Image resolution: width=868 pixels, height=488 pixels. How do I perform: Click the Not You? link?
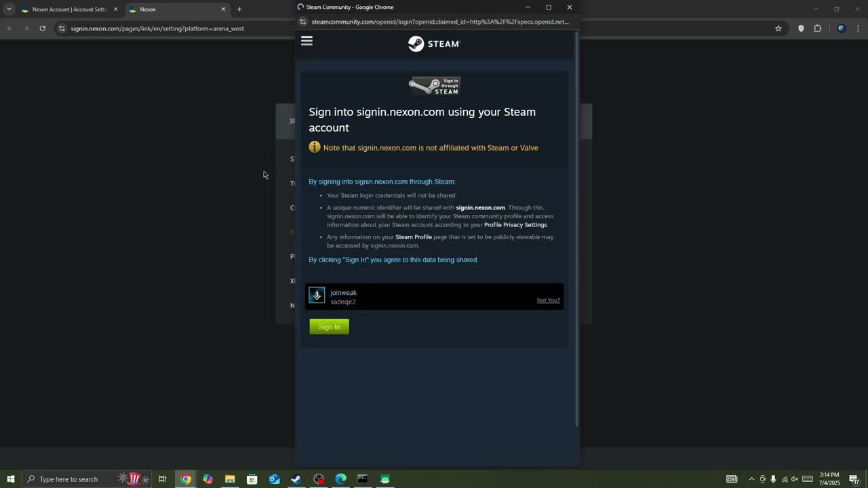549,300
